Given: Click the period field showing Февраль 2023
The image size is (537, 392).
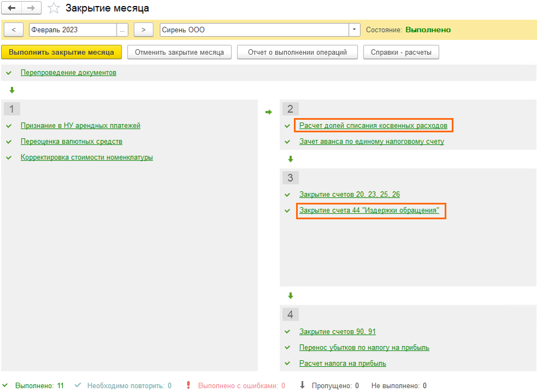Looking at the screenshot, I should click(73, 30).
